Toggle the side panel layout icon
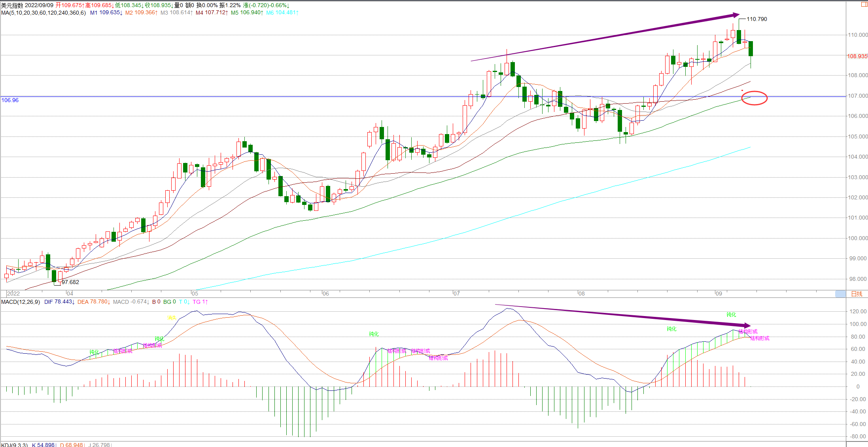 click(x=864, y=4)
